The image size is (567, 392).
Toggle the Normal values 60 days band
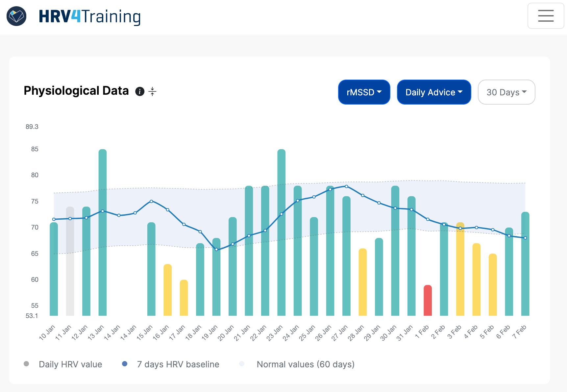click(305, 364)
